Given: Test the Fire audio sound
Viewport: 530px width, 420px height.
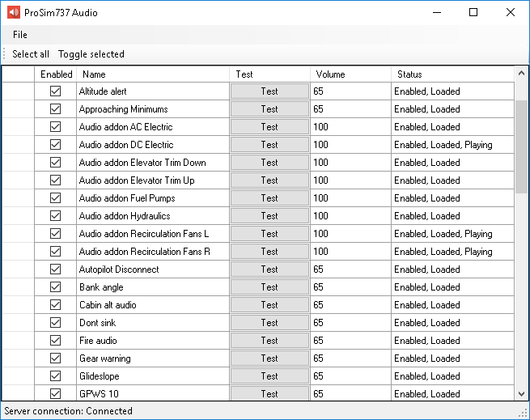Looking at the screenshot, I should pos(269,341).
